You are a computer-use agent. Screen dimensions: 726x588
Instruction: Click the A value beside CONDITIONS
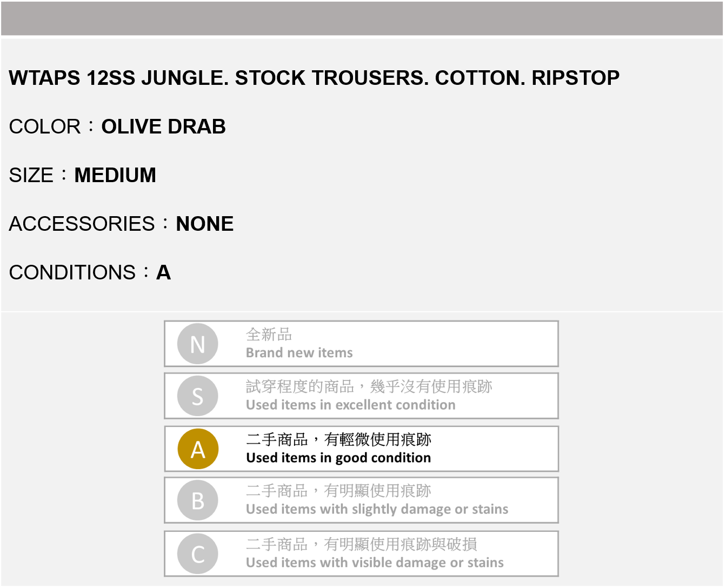[163, 272]
